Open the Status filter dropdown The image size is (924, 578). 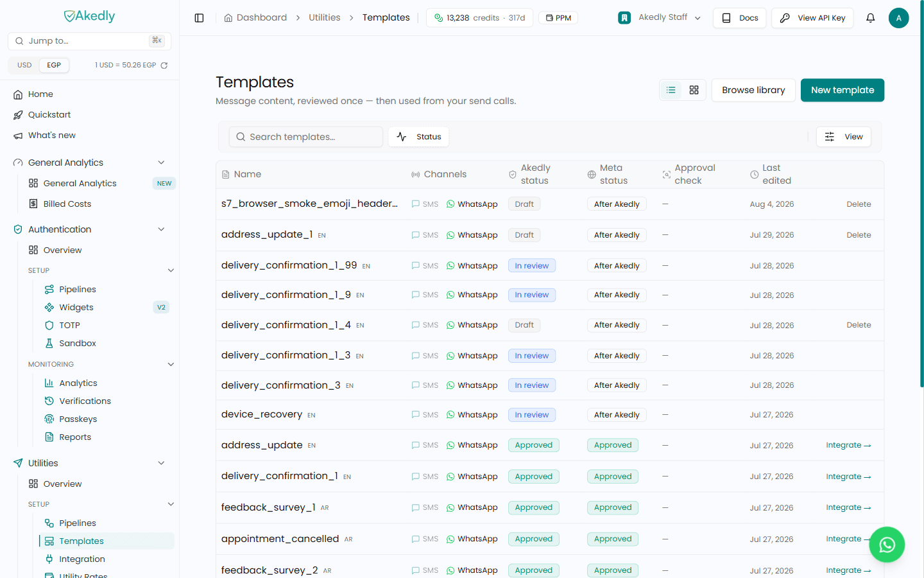click(x=419, y=137)
